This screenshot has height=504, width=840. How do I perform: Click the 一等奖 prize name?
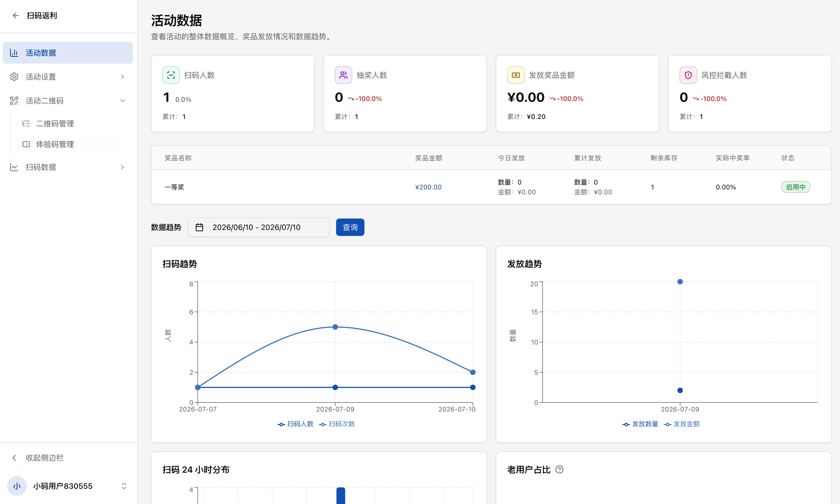174,187
